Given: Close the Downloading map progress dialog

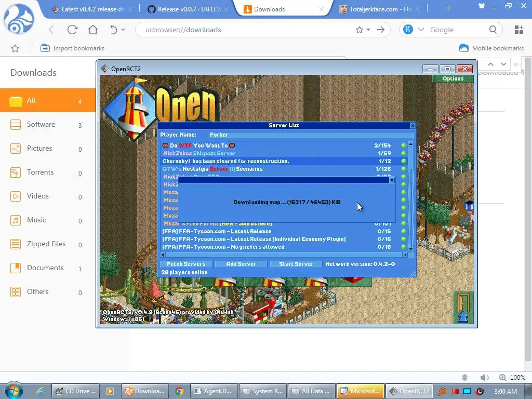Looking at the screenshot, I should click(392, 180).
